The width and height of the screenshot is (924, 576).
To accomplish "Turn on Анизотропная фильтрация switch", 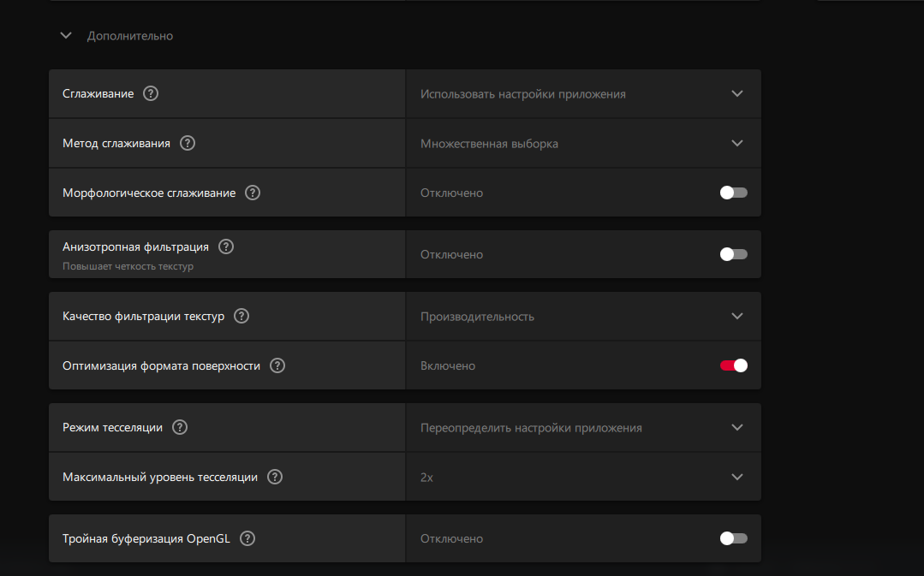I will [x=733, y=254].
